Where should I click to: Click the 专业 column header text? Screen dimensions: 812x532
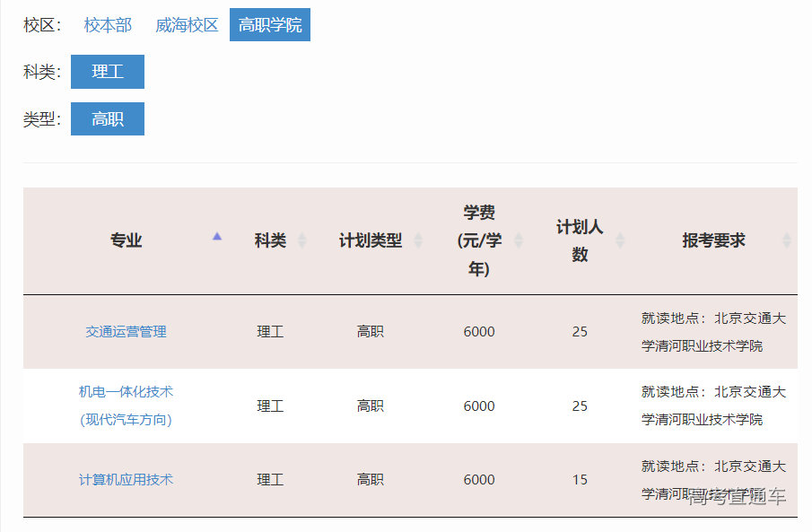pos(126,240)
